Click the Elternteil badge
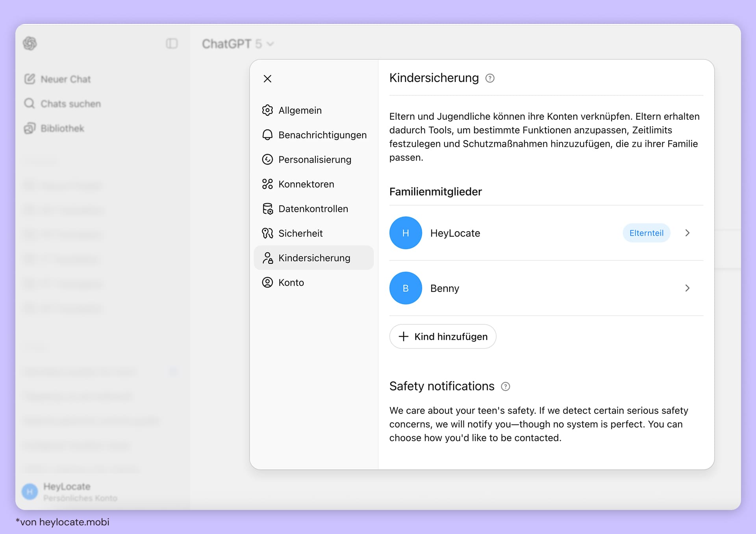This screenshot has width=756, height=534. click(646, 233)
